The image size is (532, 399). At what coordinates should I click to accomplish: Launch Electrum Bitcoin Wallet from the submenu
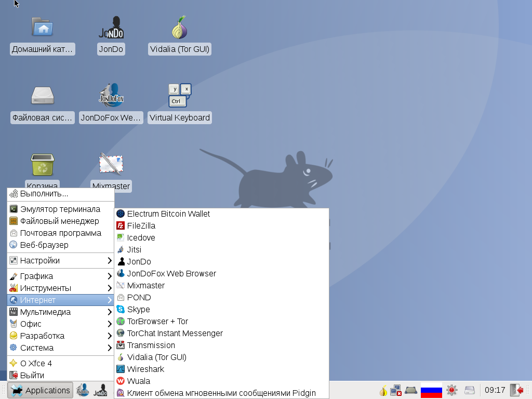[221, 214]
